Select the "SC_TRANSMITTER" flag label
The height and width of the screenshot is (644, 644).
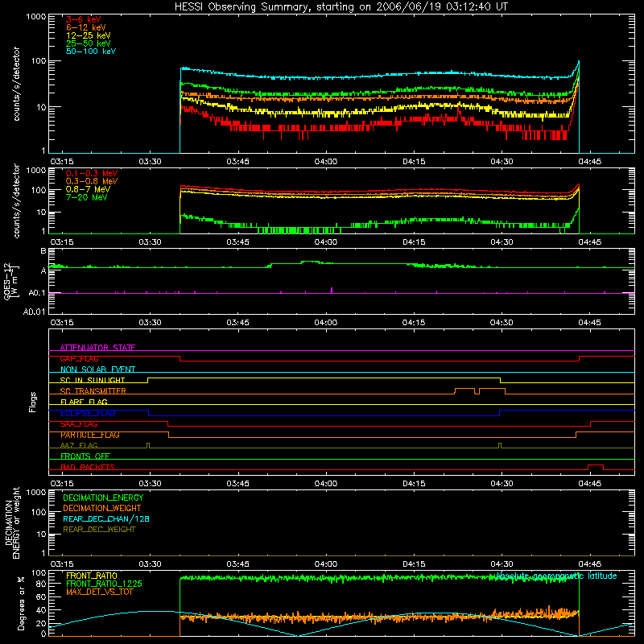tap(93, 390)
